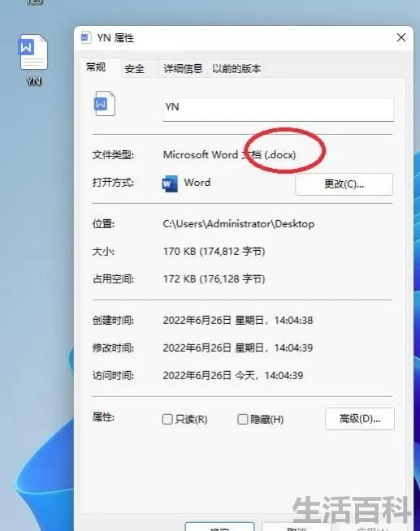Click the creation time ending in 14:04:38

pyautogui.click(x=238, y=321)
